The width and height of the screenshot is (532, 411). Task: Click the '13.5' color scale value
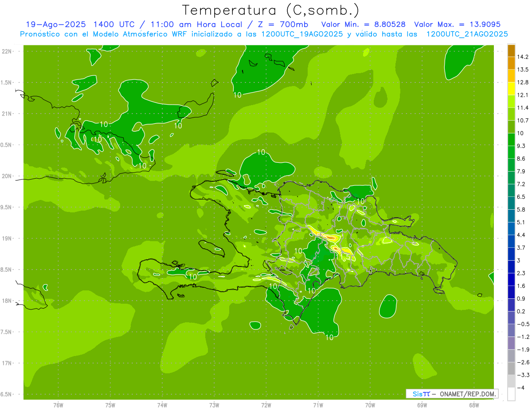(x=522, y=70)
